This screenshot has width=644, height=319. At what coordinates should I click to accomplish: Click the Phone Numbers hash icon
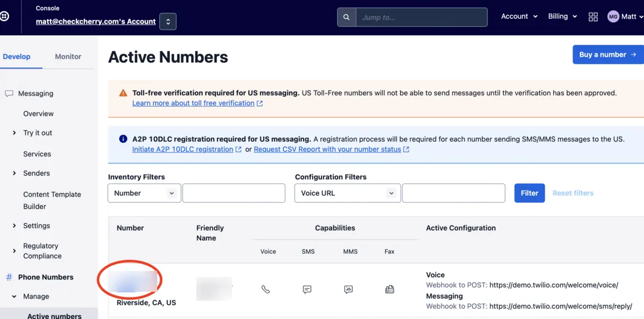pos(9,277)
